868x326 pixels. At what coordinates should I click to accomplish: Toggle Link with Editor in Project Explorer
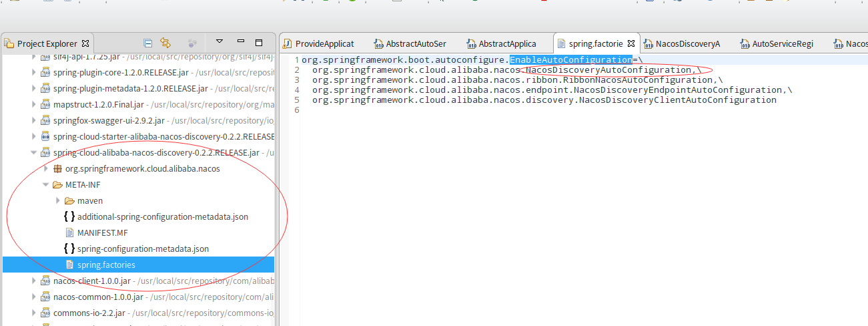click(x=165, y=43)
